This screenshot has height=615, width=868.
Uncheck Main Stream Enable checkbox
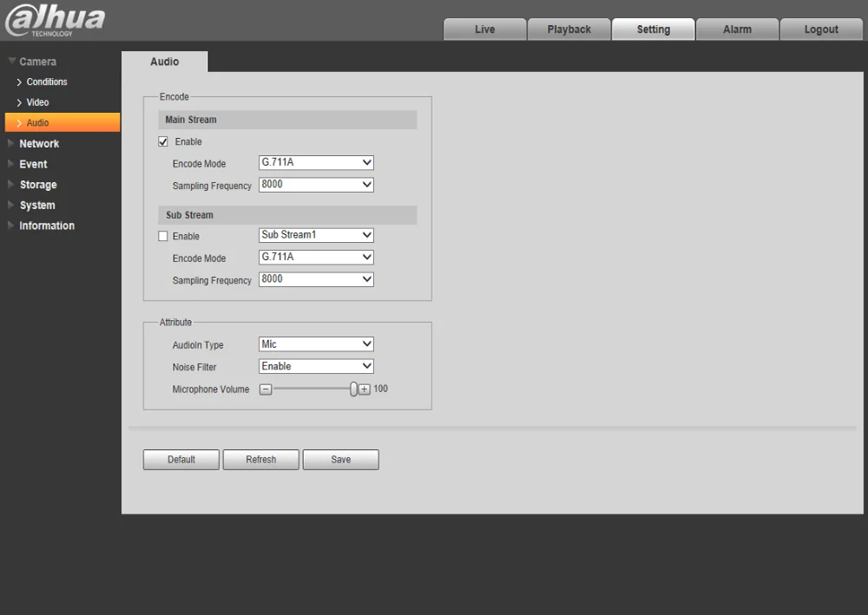[163, 141]
